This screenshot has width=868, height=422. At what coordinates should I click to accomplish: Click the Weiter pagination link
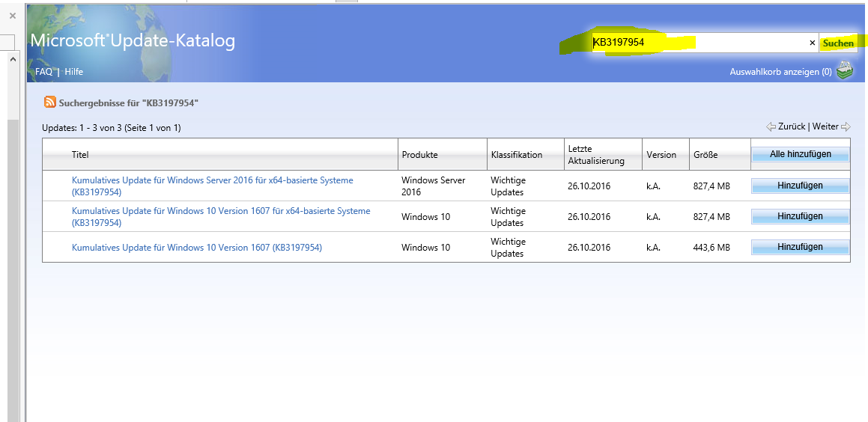click(x=825, y=126)
